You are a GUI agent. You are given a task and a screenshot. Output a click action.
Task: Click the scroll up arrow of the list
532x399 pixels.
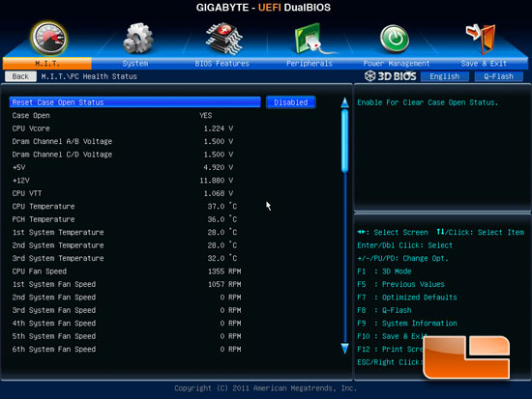click(344, 102)
